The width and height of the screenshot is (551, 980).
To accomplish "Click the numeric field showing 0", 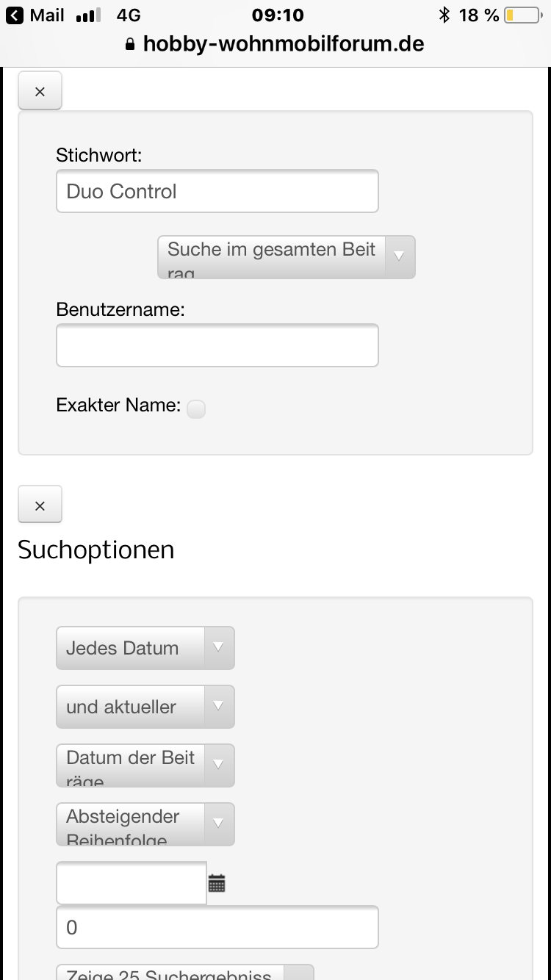I will (217, 927).
